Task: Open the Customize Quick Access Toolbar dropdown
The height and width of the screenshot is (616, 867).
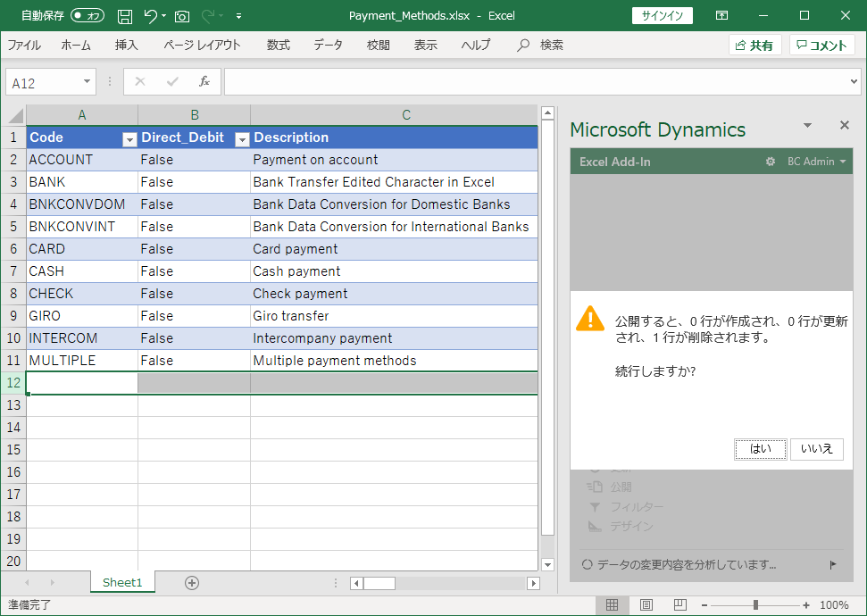Action: (x=239, y=16)
